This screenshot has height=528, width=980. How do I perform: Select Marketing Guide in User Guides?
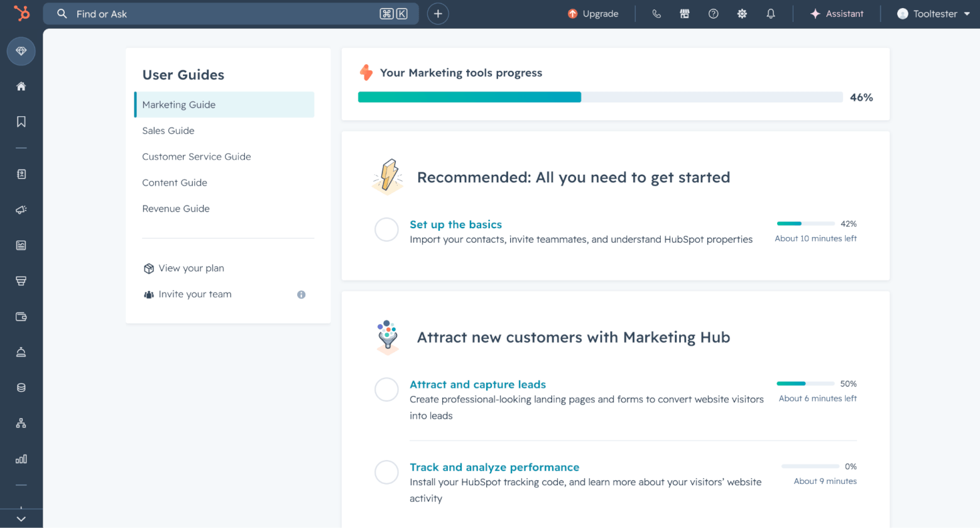[x=224, y=104]
